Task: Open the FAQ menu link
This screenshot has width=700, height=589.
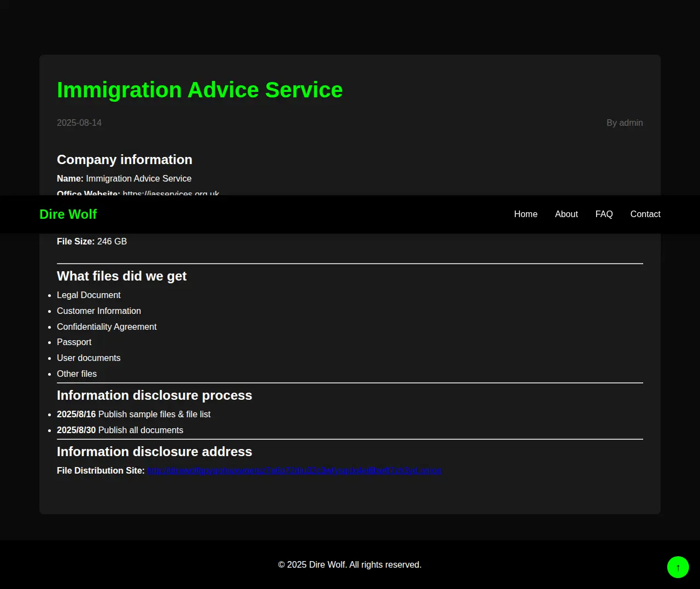Action: pos(604,214)
